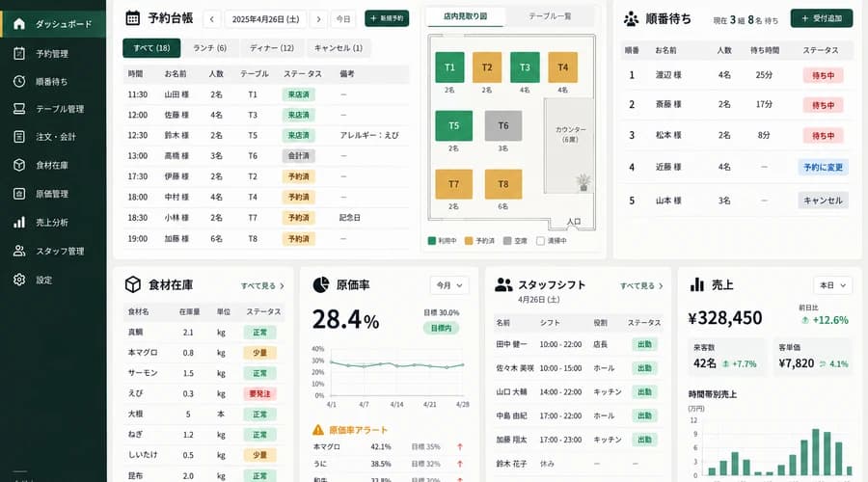Click the 会計済 status for 高橋 様
The height and width of the screenshot is (482, 868).
(298, 156)
